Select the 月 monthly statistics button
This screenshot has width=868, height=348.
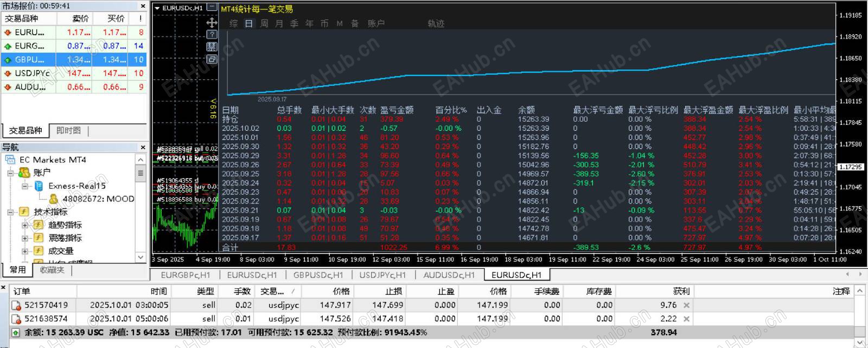pos(279,23)
